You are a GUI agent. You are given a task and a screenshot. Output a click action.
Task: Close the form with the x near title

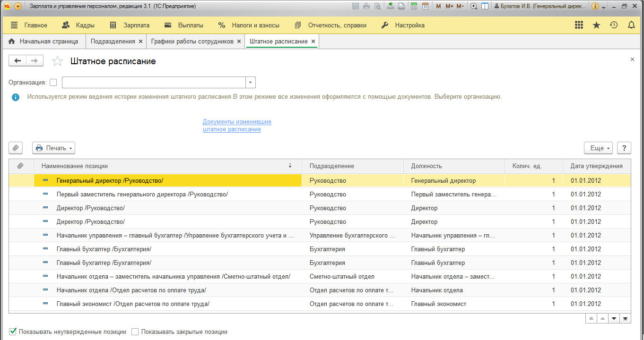coord(632,59)
